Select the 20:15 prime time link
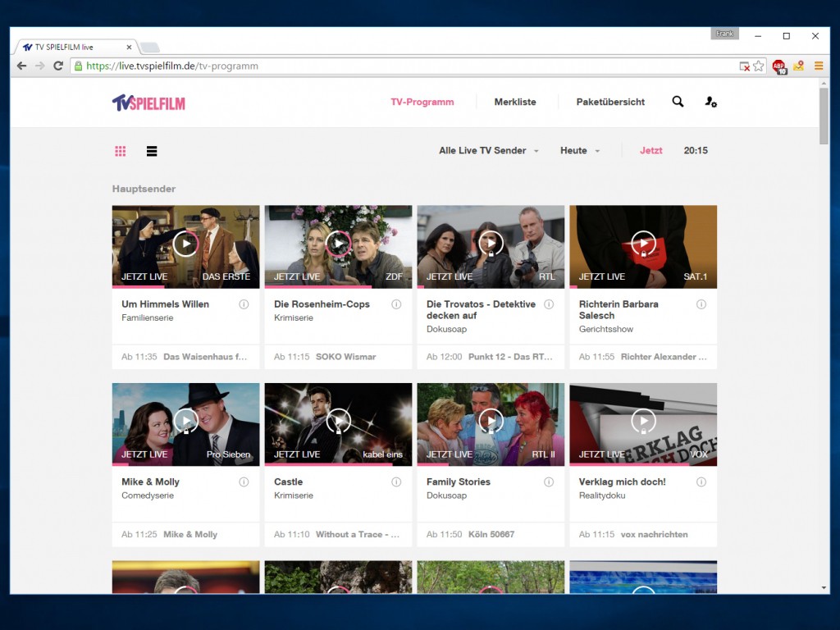840x630 pixels. pos(696,151)
